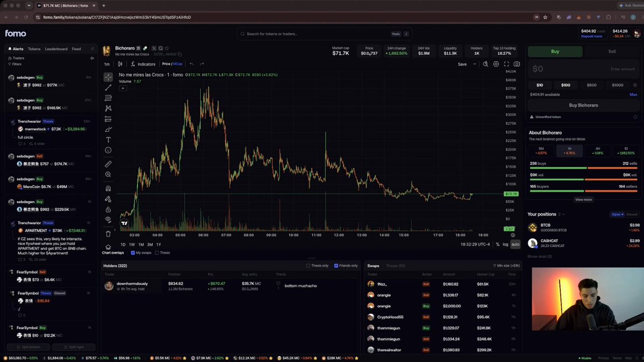The height and width of the screenshot is (362, 644).
Task: Open the 18:32:29 UTC-4 timezone menu
Action: (475, 244)
